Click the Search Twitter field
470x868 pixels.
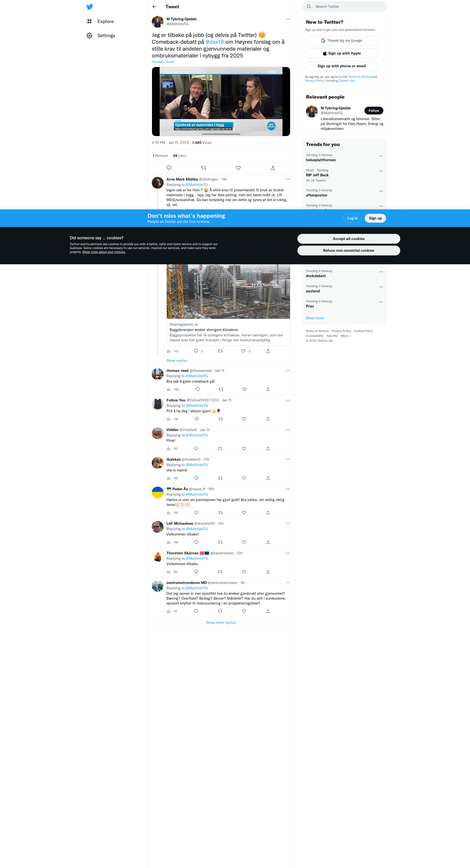tap(345, 6)
